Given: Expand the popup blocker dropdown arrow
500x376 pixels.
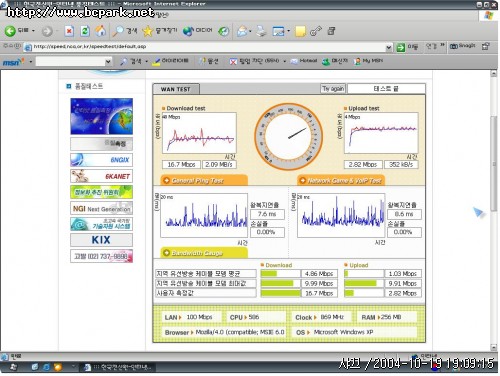Looking at the screenshot, I should (x=285, y=61).
